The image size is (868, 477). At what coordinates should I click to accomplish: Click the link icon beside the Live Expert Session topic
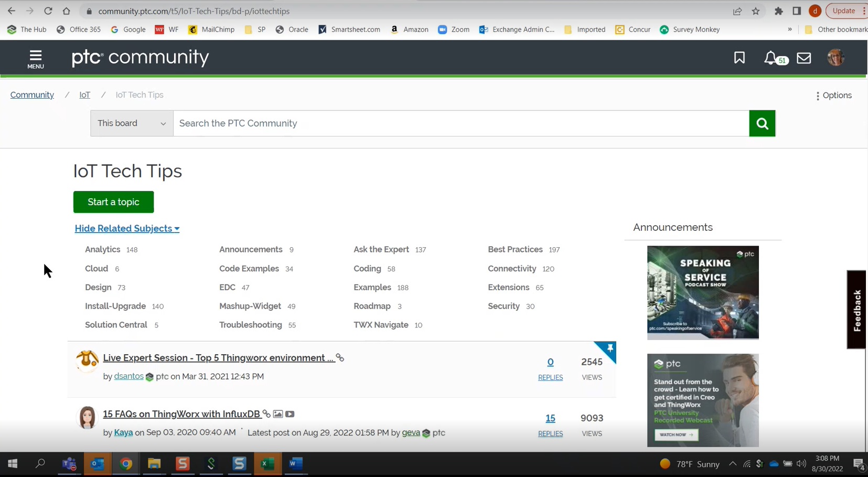point(340,357)
